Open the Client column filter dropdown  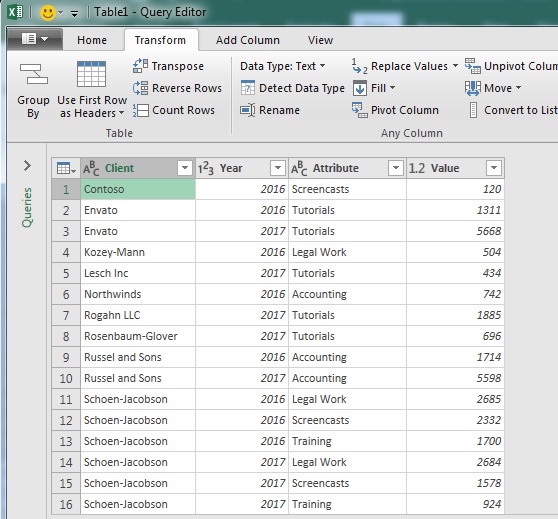[x=185, y=168]
